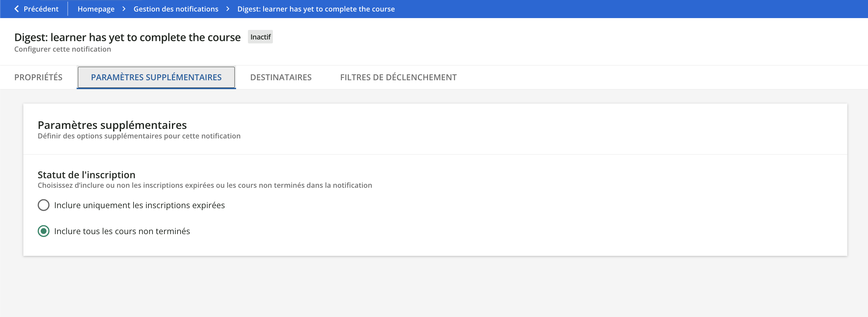Navigate back using the Précédent button
Screen dimensions: 868x317
coord(36,9)
